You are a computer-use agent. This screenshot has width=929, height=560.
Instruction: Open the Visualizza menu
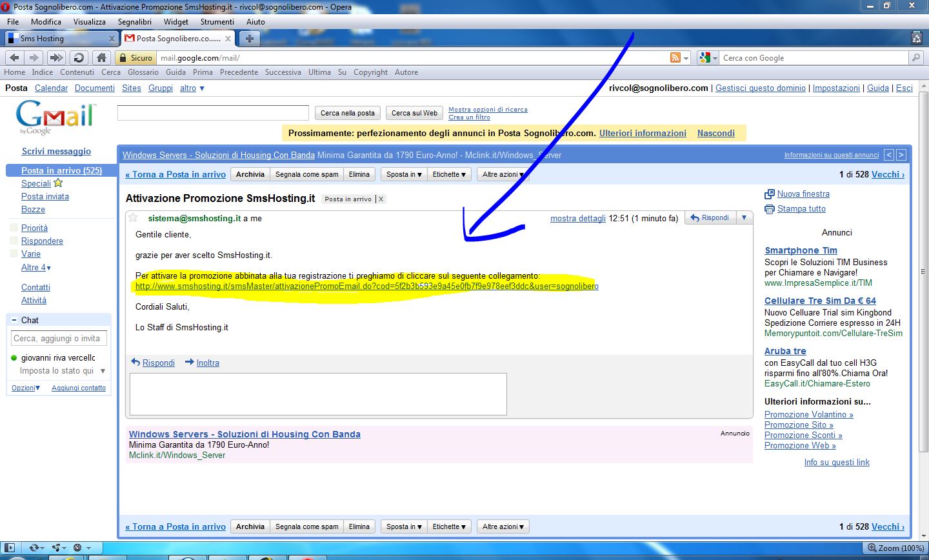(x=89, y=21)
